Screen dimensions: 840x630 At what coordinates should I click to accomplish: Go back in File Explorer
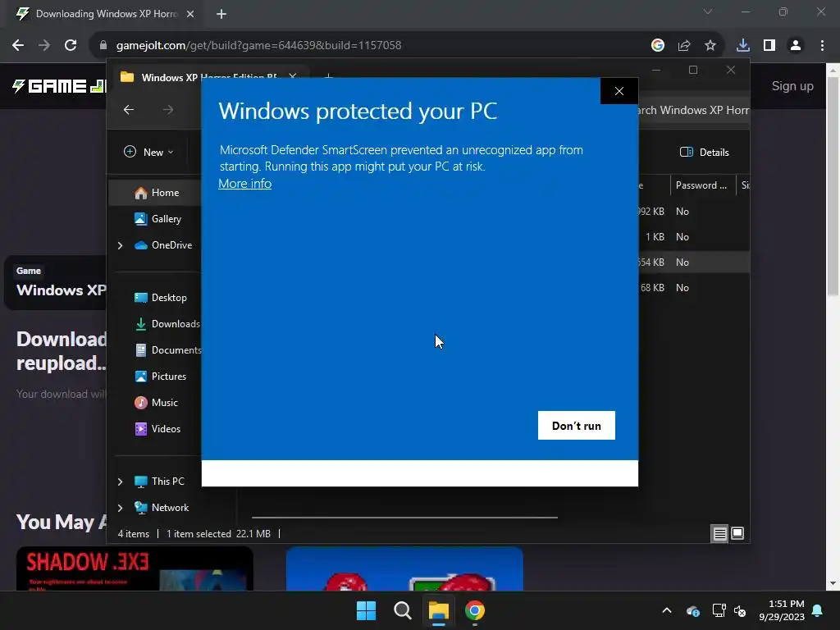129,110
